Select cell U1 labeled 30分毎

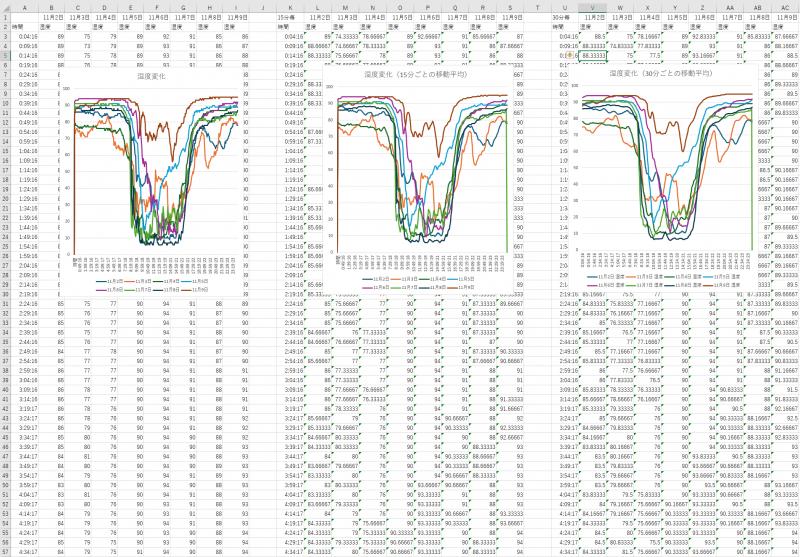562,17
